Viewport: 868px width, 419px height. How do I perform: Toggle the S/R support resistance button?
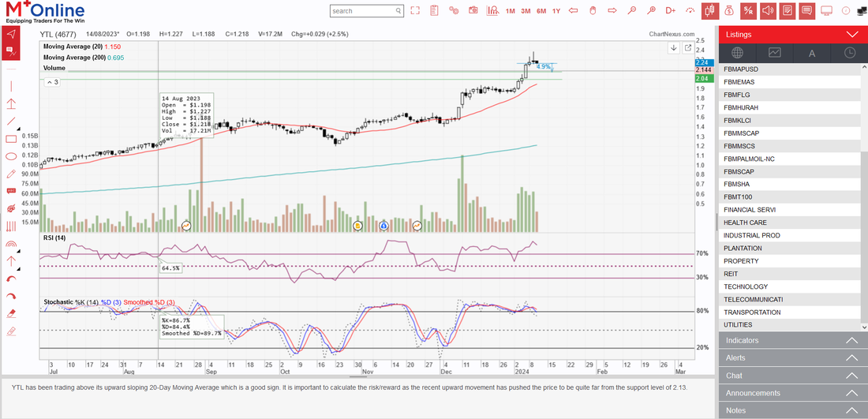pos(748,10)
